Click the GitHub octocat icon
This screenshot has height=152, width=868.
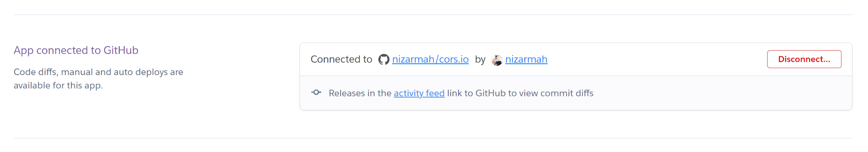click(x=383, y=60)
